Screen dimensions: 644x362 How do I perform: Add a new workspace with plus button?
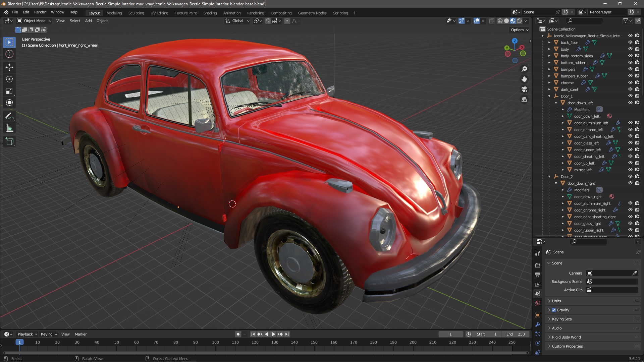[355, 13]
